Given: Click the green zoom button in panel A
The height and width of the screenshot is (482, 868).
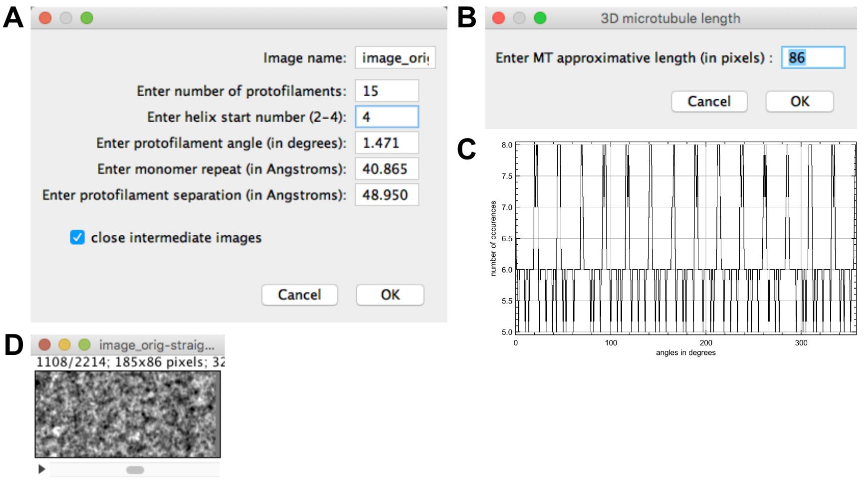Looking at the screenshot, I should tap(87, 18).
